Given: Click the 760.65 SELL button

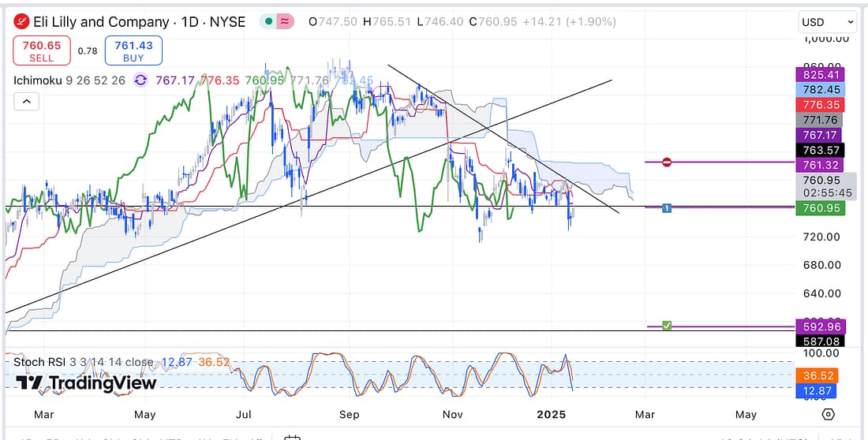Looking at the screenshot, I should [42, 51].
